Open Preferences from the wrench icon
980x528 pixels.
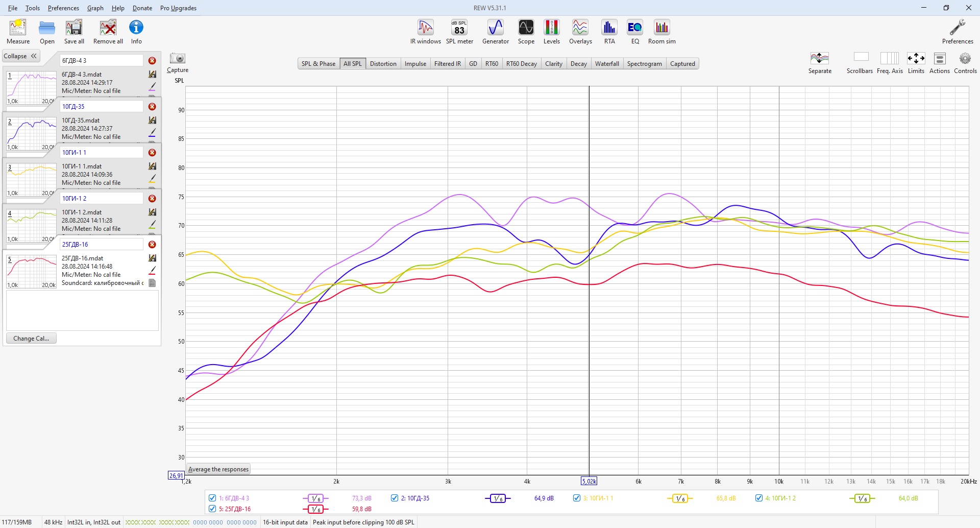point(958,32)
